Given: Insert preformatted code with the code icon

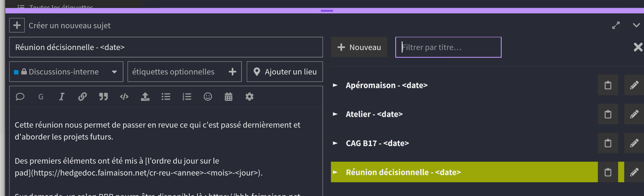Looking at the screenshot, I should pyautogui.click(x=124, y=97).
